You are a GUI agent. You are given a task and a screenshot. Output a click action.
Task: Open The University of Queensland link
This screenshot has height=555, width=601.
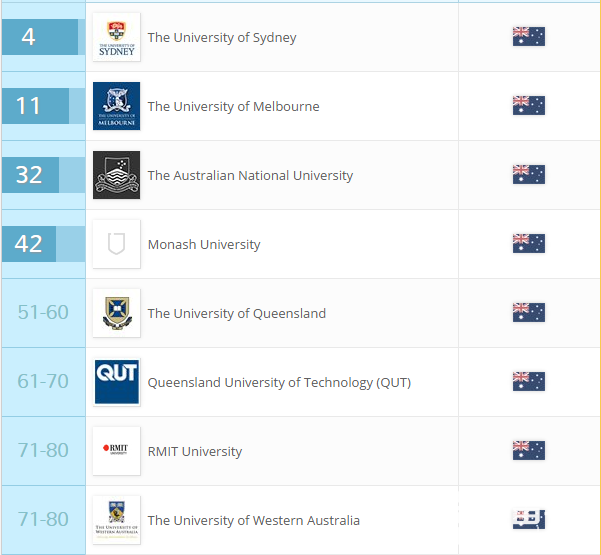[237, 314]
